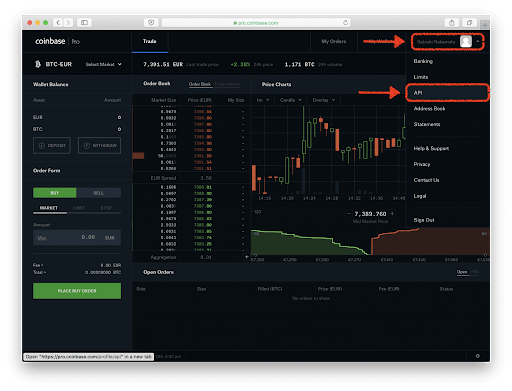Image resolution: width=512 pixels, height=391 pixels.
Task: Click the plus next to mid market price
Action: click(392, 214)
